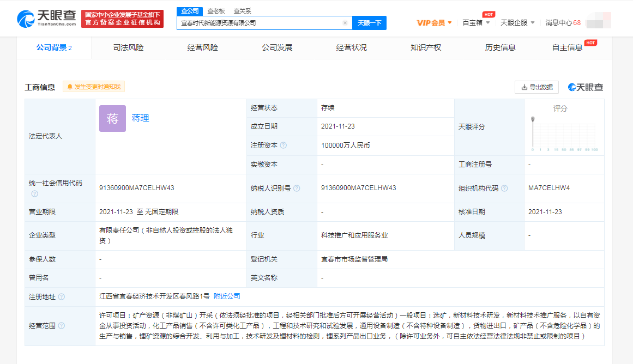Switch to the 自主信息 tab

(x=567, y=47)
